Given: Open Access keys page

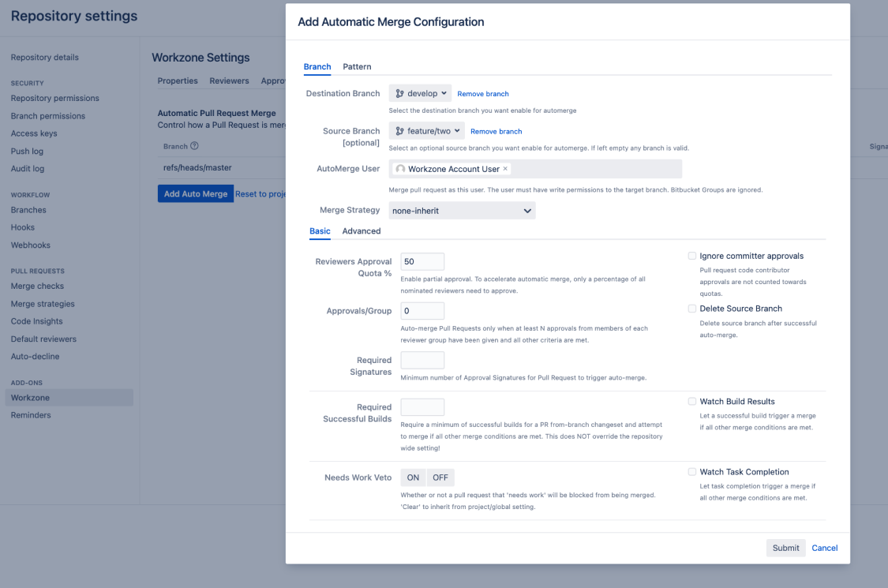Looking at the screenshot, I should click(x=34, y=133).
